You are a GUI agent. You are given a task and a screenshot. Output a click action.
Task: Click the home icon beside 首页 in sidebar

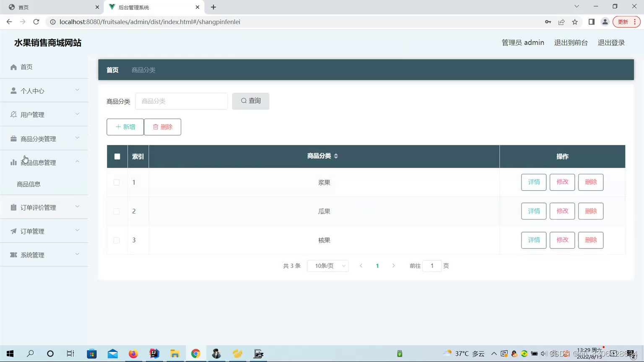pos(13,67)
